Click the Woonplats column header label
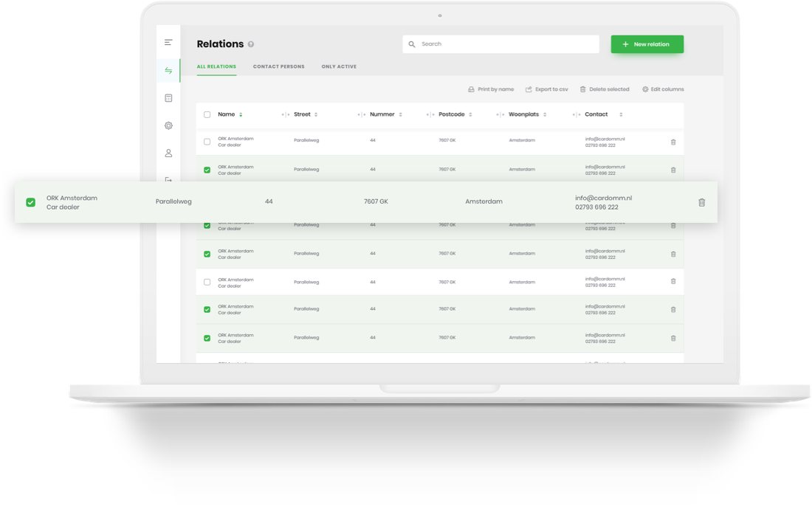Screen dimensions: 812x512 pos(523,114)
